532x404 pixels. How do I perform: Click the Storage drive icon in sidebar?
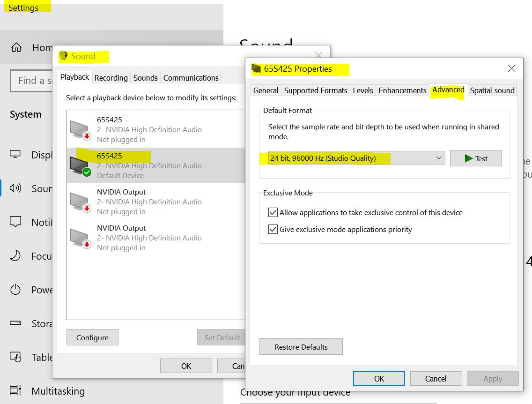pyautogui.click(x=15, y=323)
